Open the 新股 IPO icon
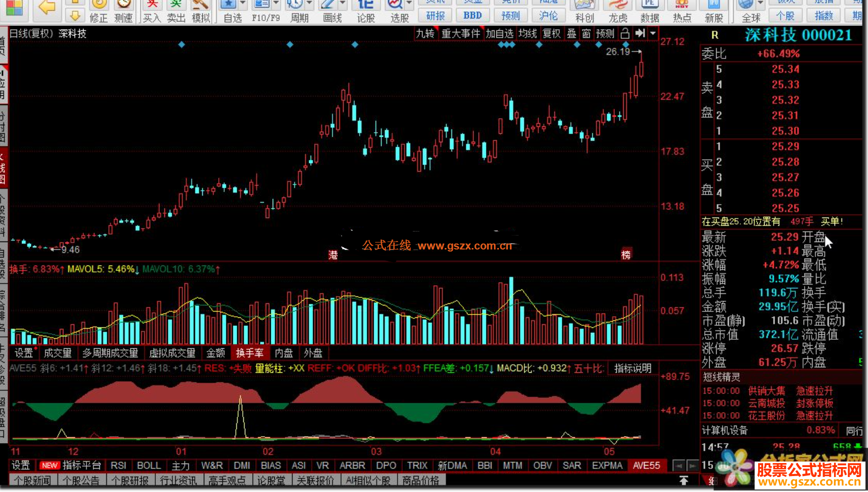868x492 pixels. (714, 11)
